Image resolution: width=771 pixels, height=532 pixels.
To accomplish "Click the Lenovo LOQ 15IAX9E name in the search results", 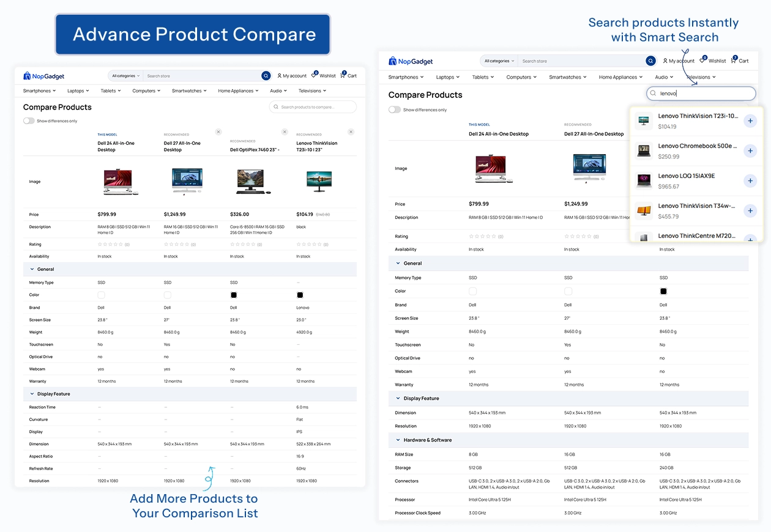I will click(x=687, y=176).
